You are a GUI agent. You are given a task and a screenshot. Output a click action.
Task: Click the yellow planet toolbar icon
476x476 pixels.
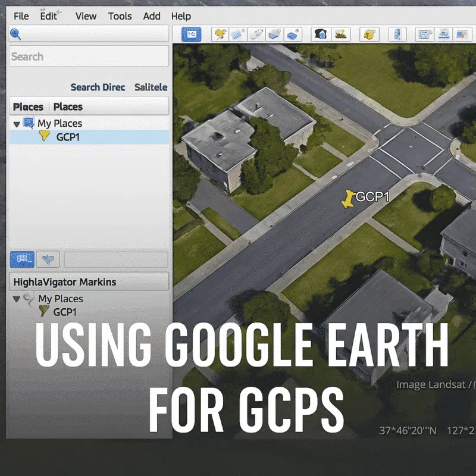pos(369,35)
